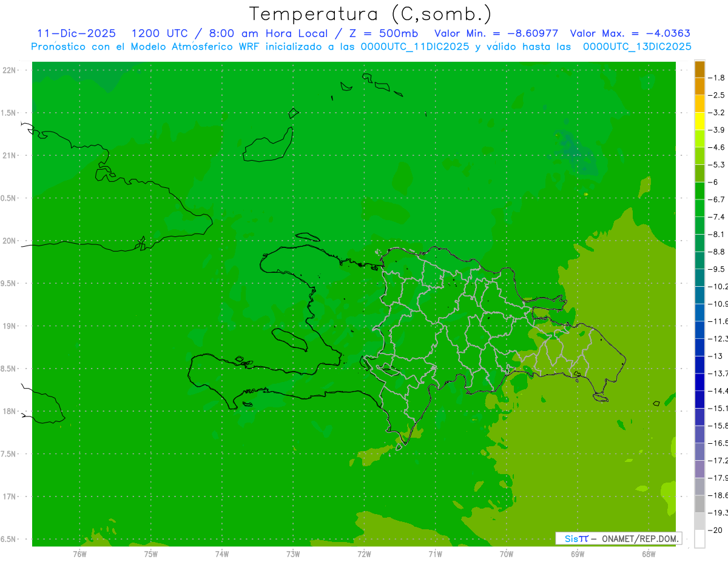Image resolution: width=728 pixels, height=562 pixels.
Task: Click the '70W' longitude label
Action: point(507,554)
